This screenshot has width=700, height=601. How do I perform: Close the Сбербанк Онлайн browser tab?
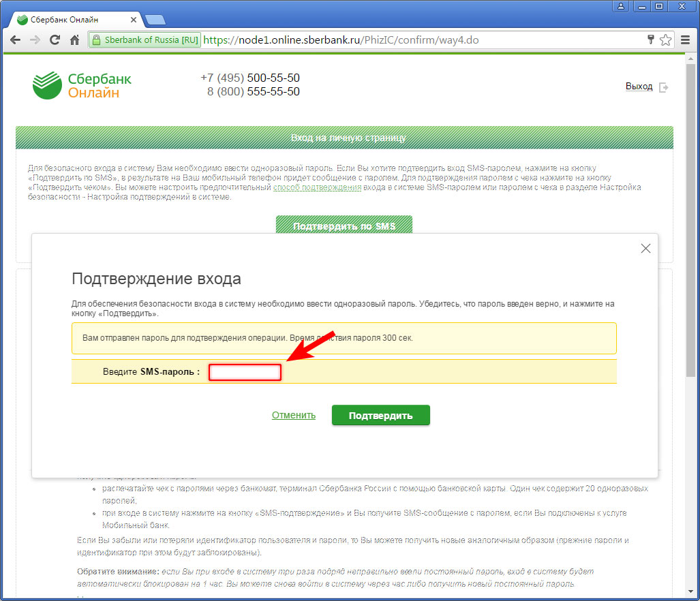coord(133,20)
